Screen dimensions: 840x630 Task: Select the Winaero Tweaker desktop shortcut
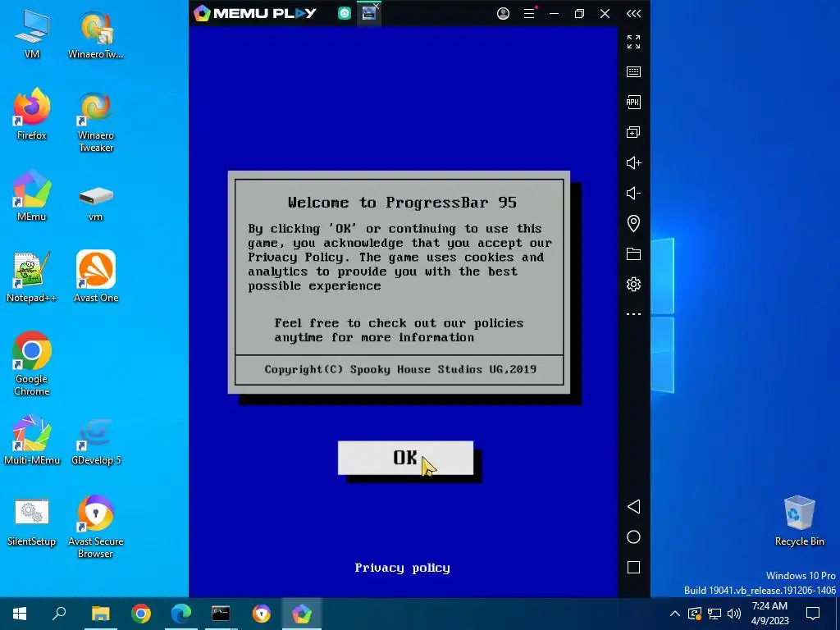(96, 121)
